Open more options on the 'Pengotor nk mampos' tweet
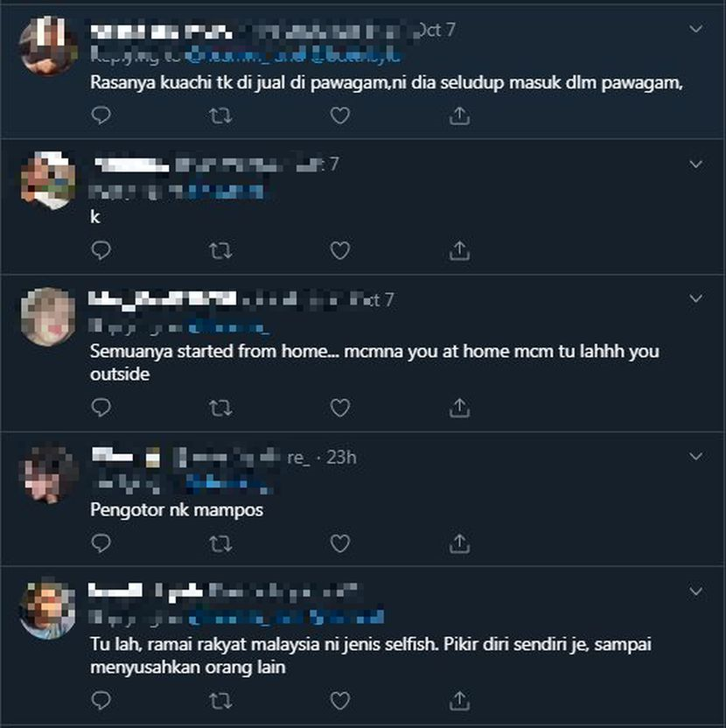726x728 pixels. tap(695, 457)
